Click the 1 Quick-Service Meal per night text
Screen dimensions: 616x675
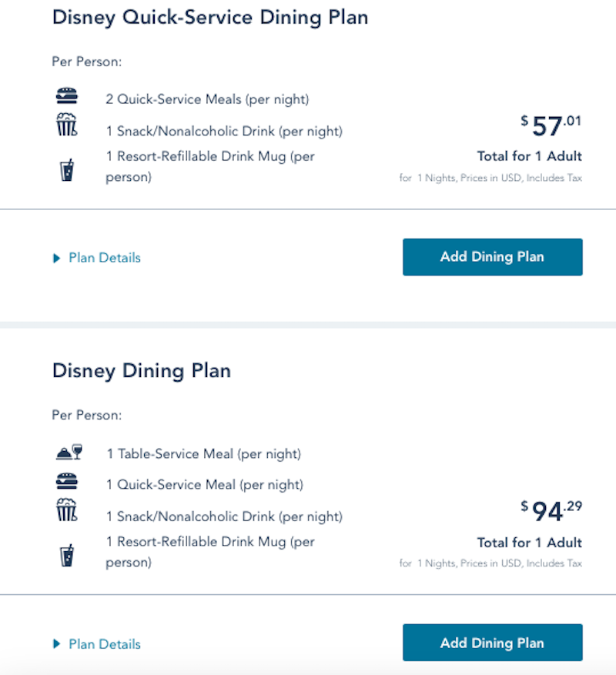click(x=205, y=485)
